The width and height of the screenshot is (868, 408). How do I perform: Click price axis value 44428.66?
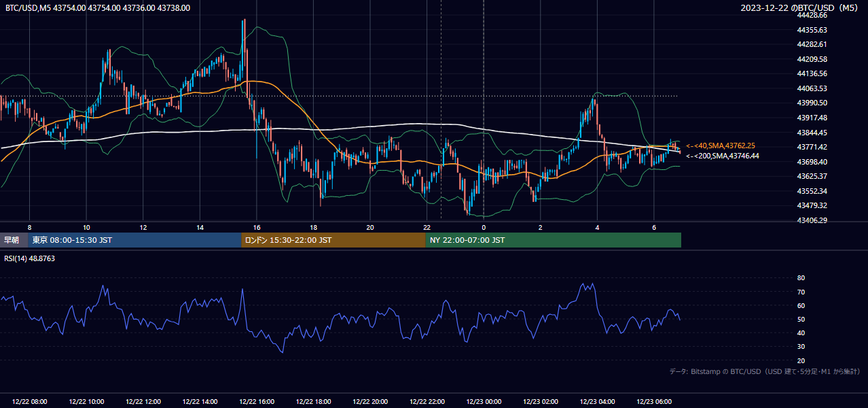812,15
